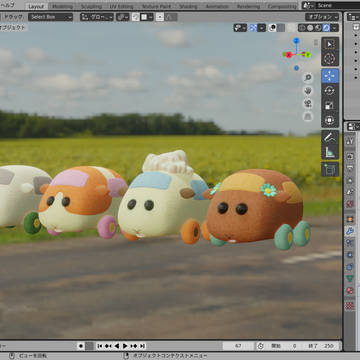Toggle viewport overlays display

(x=272, y=28)
